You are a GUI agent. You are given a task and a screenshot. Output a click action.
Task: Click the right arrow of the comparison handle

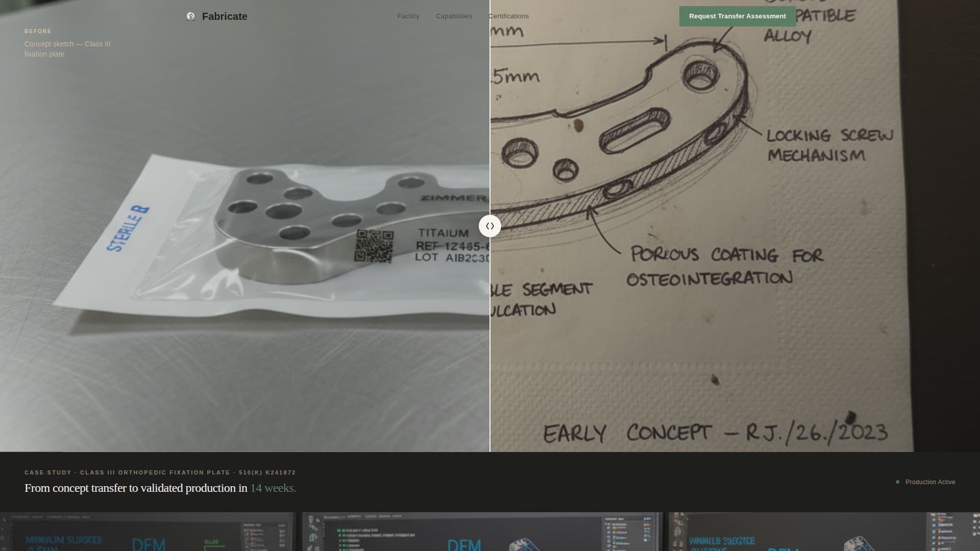point(493,226)
